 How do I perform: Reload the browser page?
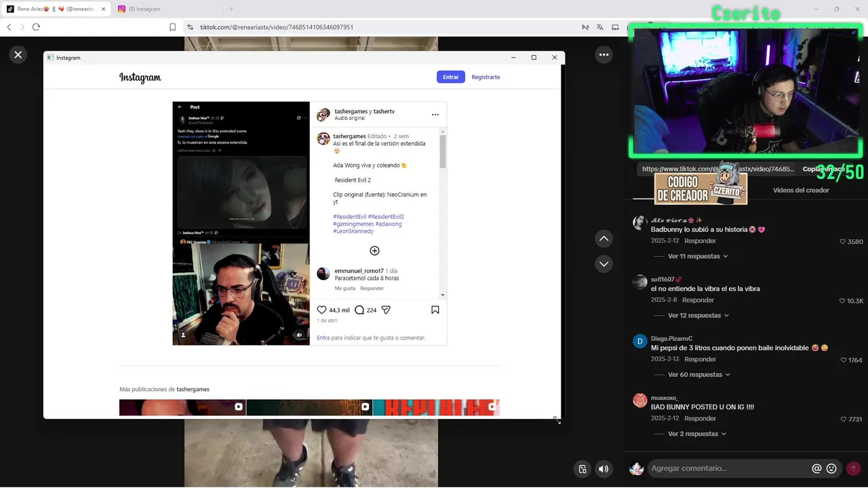point(36,27)
